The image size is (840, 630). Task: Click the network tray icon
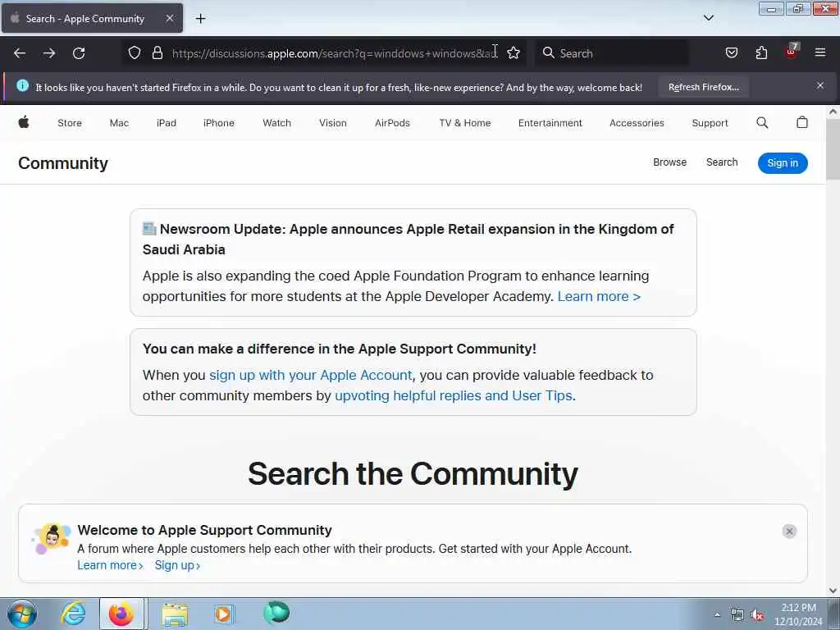(x=737, y=615)
